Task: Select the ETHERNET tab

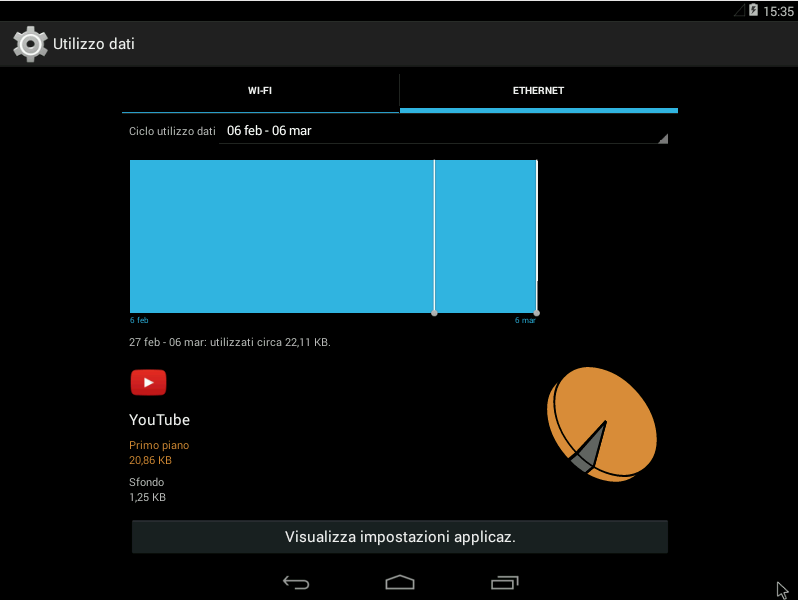Action: pos(538,91)
